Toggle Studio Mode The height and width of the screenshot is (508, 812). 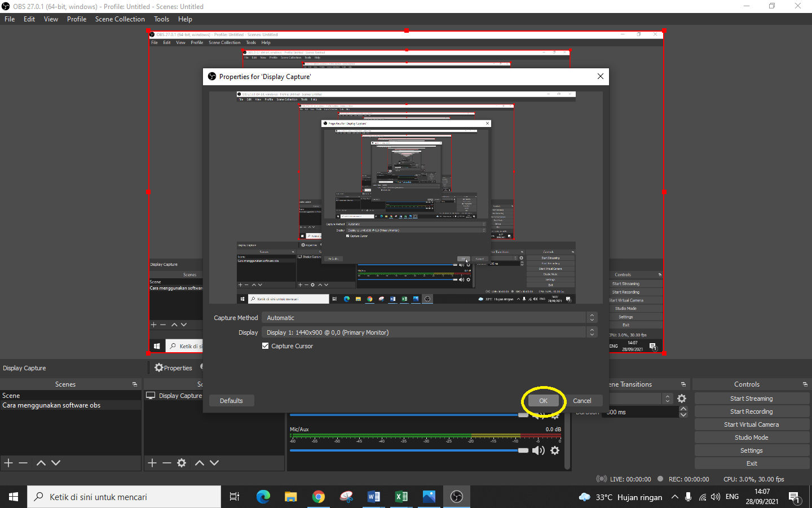pyautogui.click(x=751, y=437)
